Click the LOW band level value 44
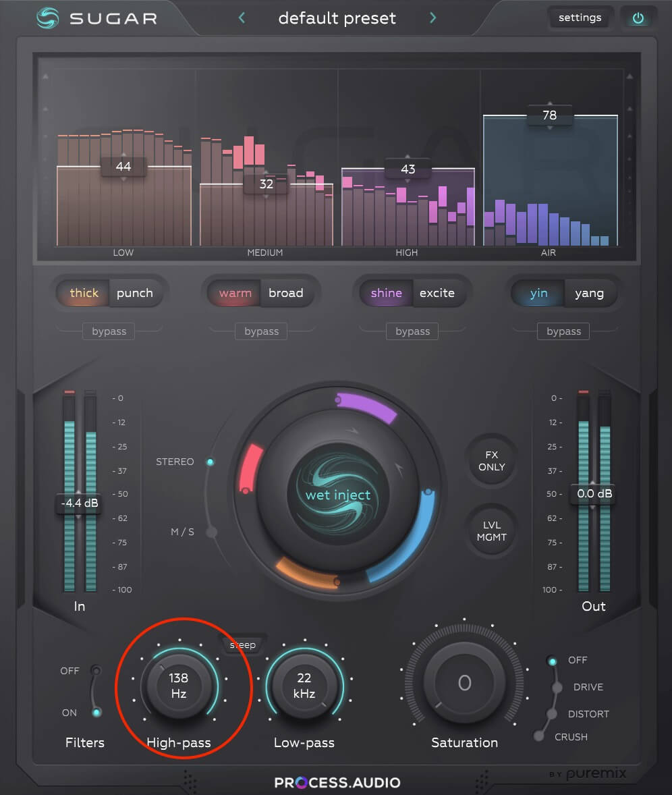This screenshot has width=672, height=795. (x=123, y=166)
